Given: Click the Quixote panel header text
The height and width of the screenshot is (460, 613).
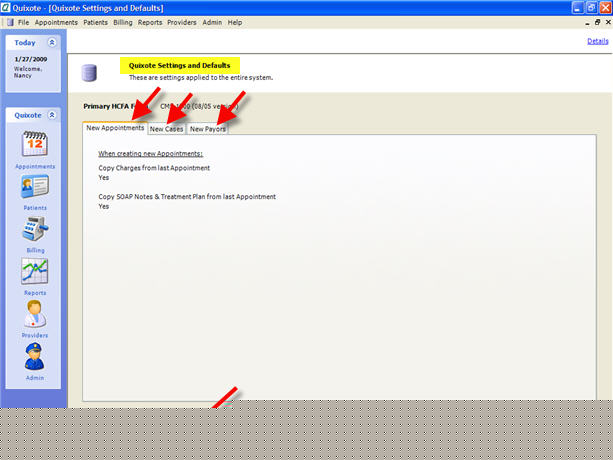Looking at the screenshot, I should [28, 115].
